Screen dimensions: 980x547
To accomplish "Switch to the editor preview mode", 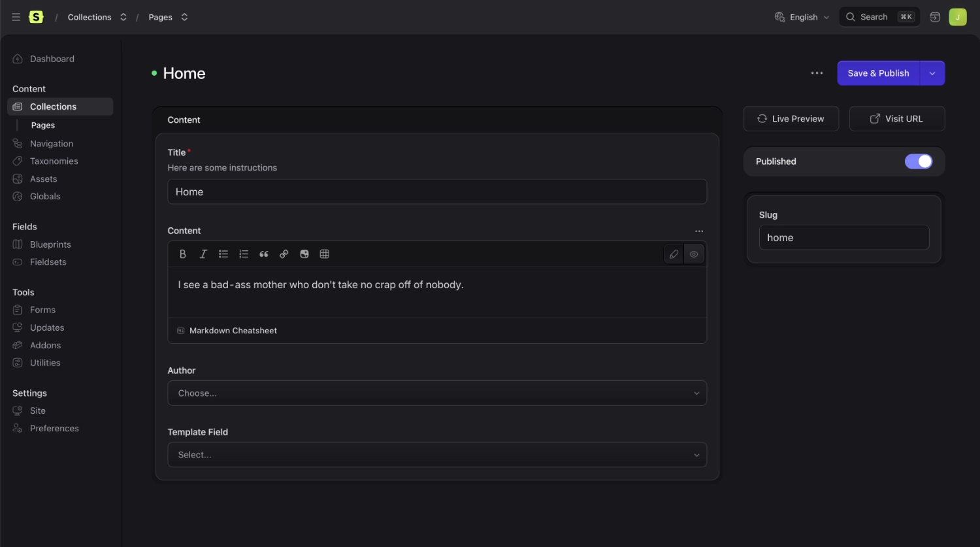I will (694, 254).
